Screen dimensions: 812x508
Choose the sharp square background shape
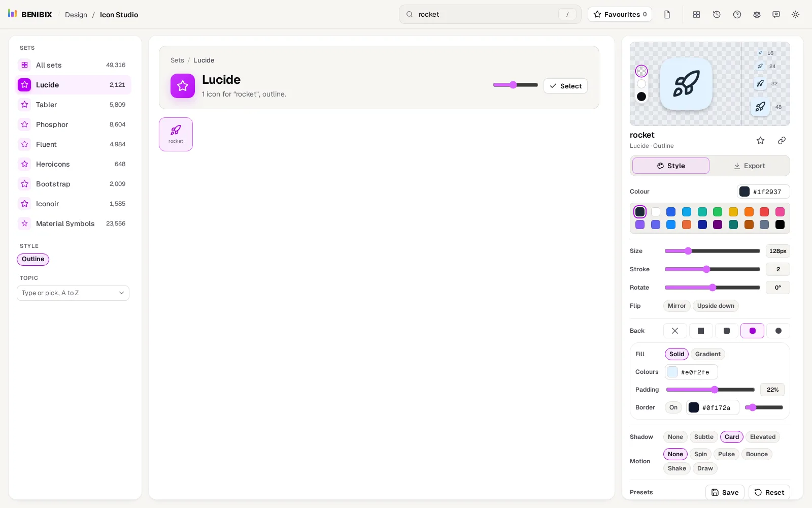(x=701, y=331)
